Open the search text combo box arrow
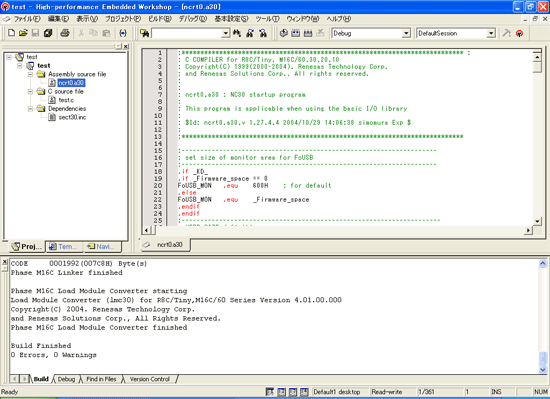The image size is (550, 399). click(x=226, y=33)
